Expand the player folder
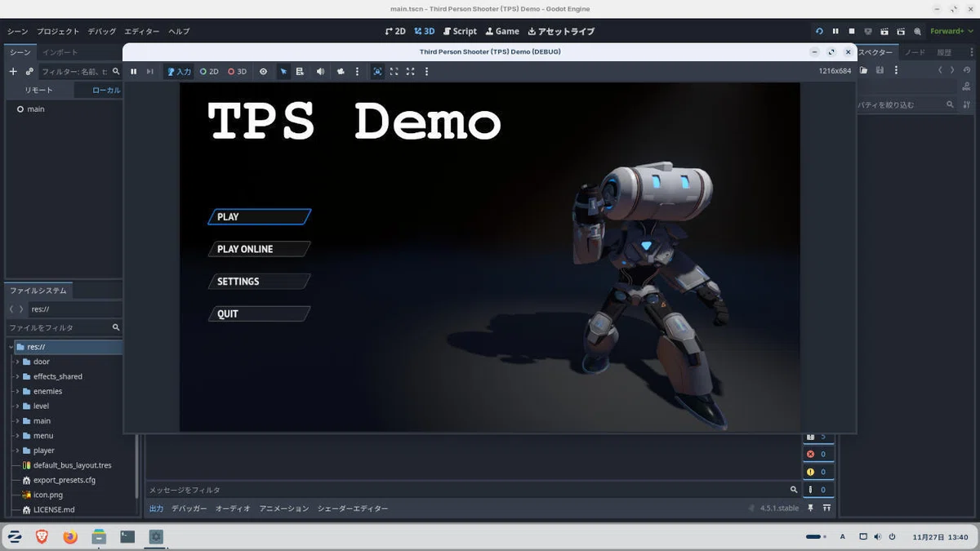The height and width of the screenshot is (551, 980). tap(17, 450)
